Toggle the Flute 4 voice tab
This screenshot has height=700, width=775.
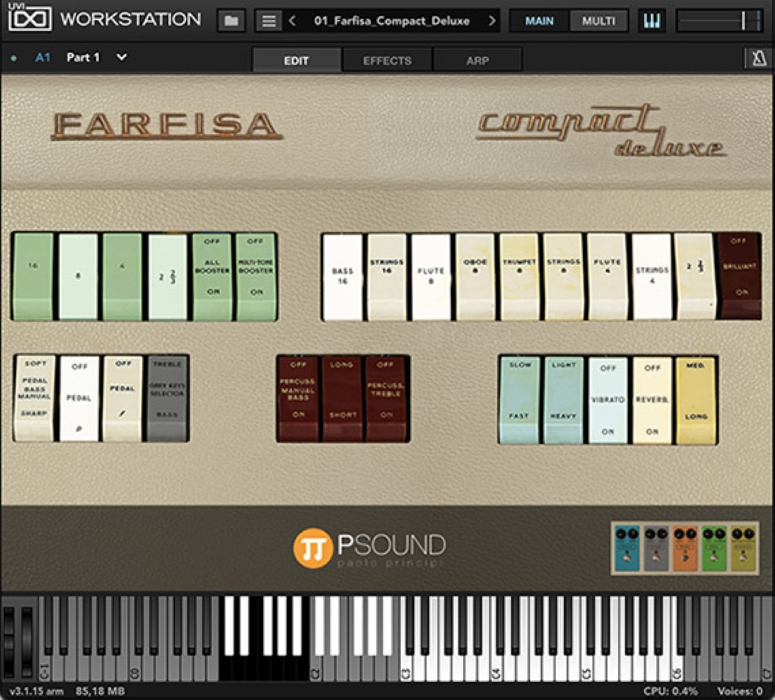click(608, 277)
